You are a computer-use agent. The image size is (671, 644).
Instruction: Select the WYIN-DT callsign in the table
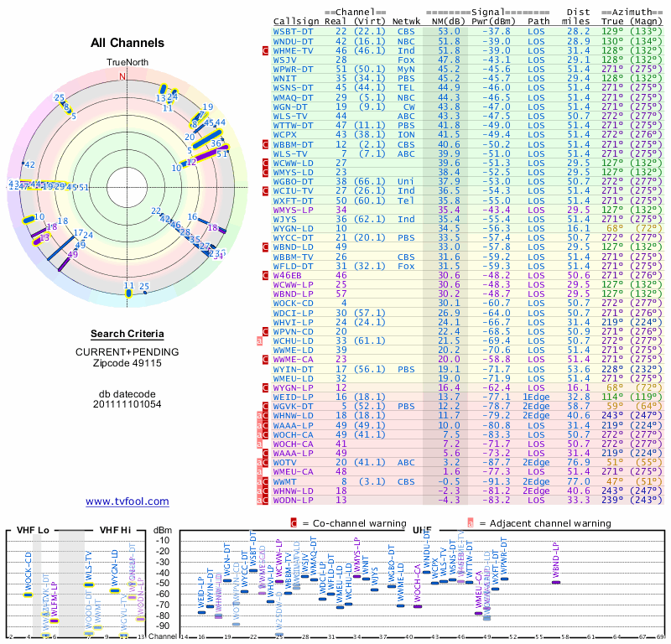tap(293, 369)
